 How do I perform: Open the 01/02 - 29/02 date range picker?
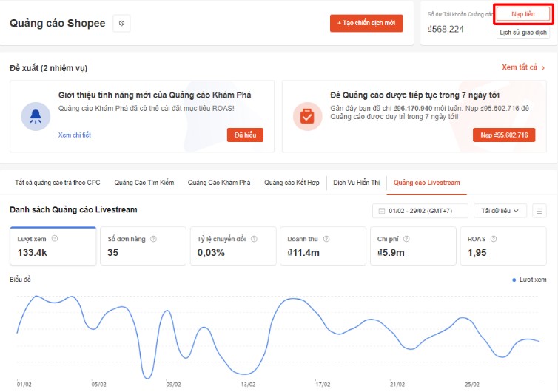pyautogui.click(x=420, y=211)
